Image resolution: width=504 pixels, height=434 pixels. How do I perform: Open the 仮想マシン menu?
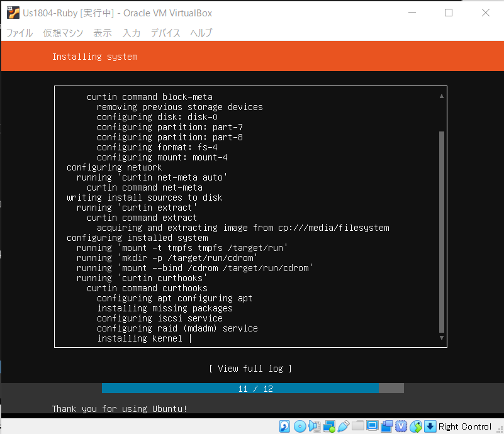tap(63, 33)
